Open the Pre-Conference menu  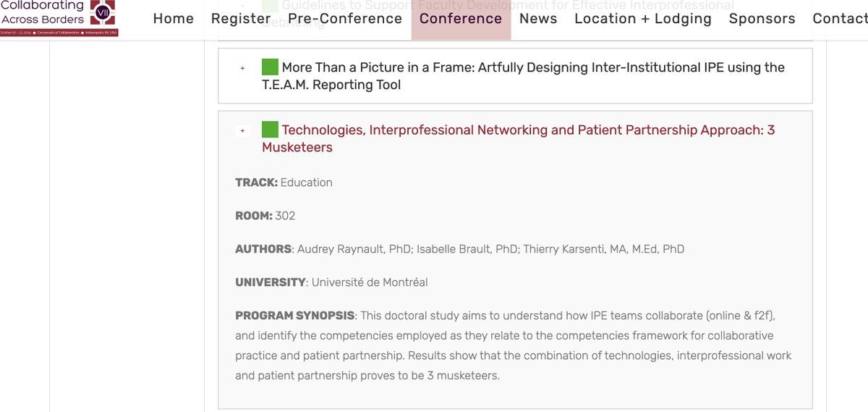pos(345,19)
